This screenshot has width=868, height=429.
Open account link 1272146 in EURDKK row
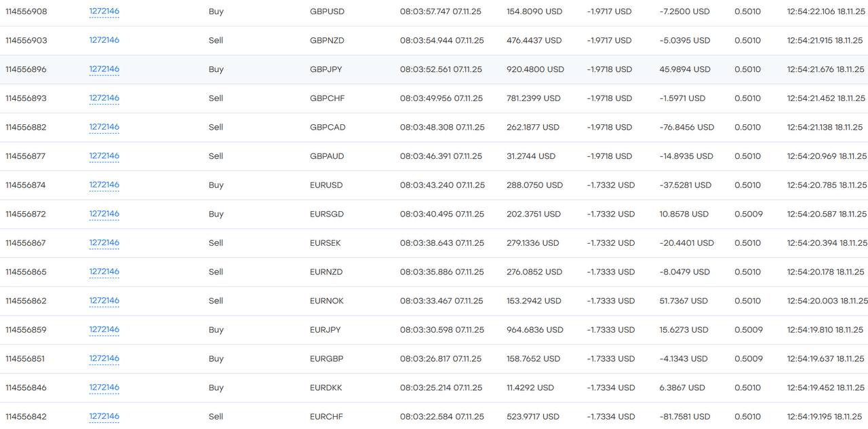point(104,388)
